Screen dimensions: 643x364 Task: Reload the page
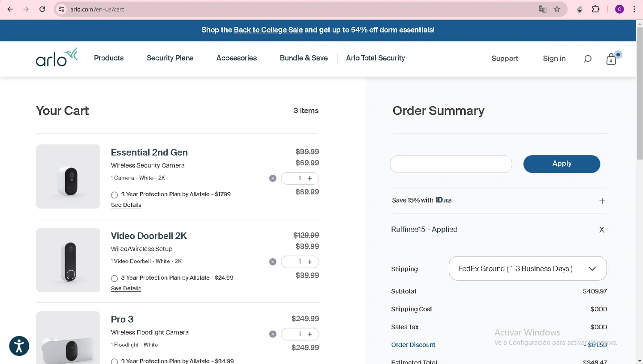(42, 9)
